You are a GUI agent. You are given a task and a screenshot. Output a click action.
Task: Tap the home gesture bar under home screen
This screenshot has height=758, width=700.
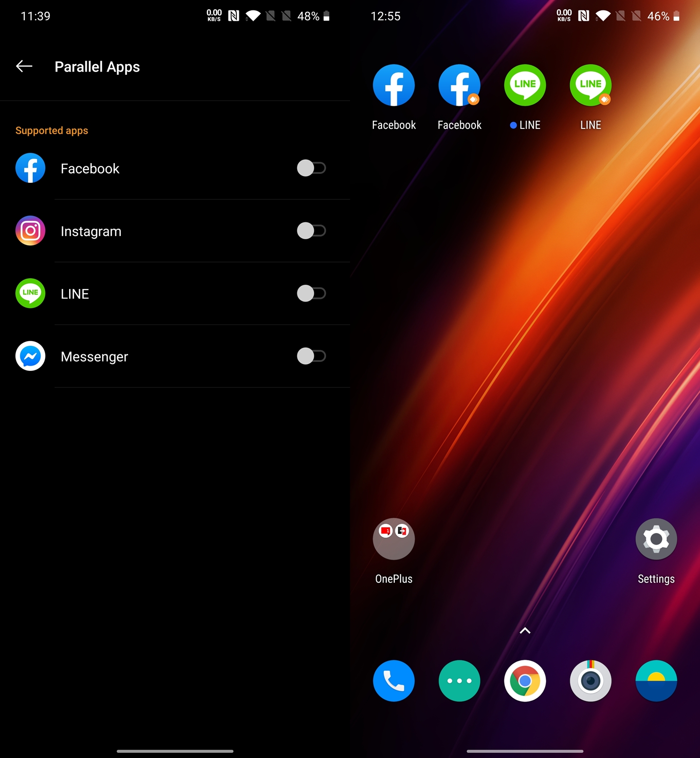pyautogui.click(x=525, y=751)
